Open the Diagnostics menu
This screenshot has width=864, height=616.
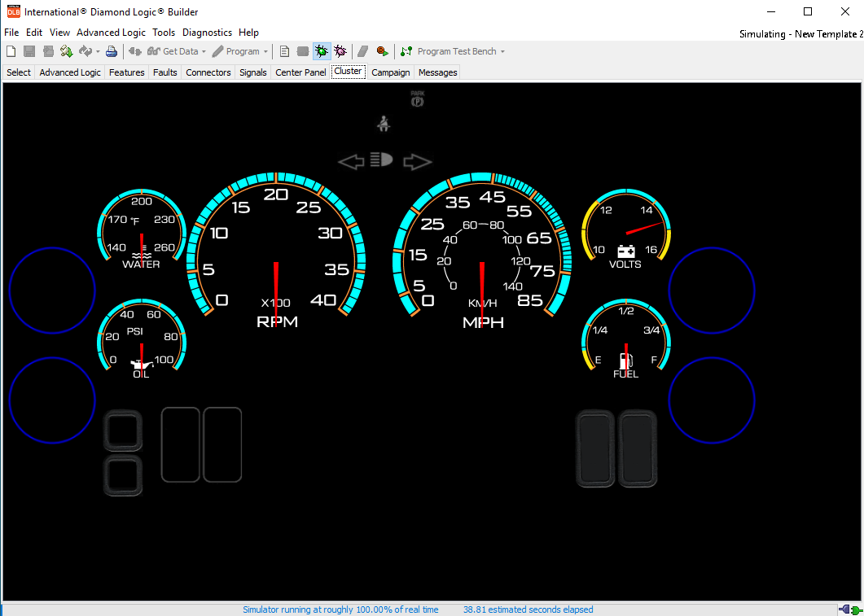(207, 32)
